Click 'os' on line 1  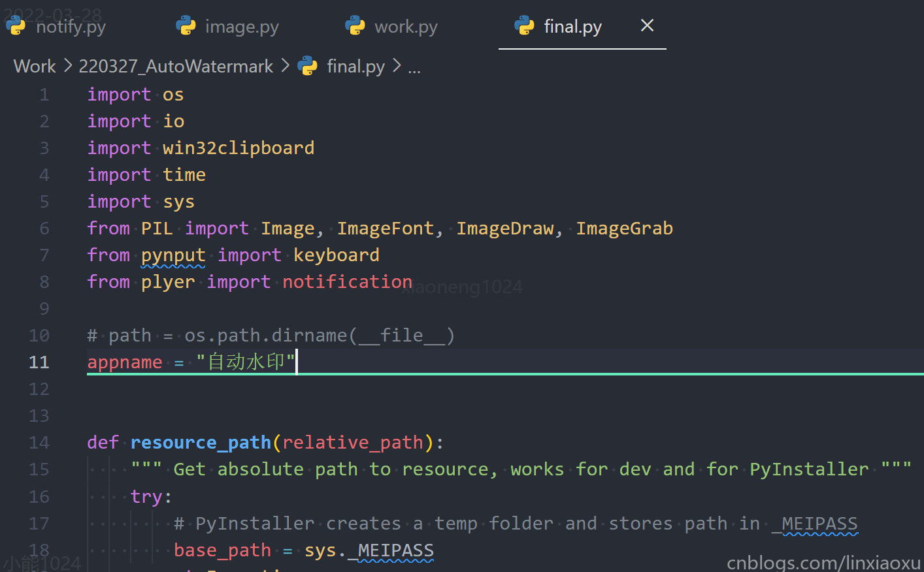coord(173,95)
